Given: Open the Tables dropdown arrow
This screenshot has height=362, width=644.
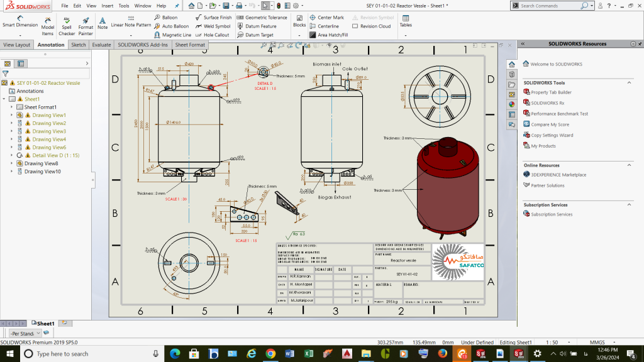Looking at the screenshot, I should coord(406,35).
